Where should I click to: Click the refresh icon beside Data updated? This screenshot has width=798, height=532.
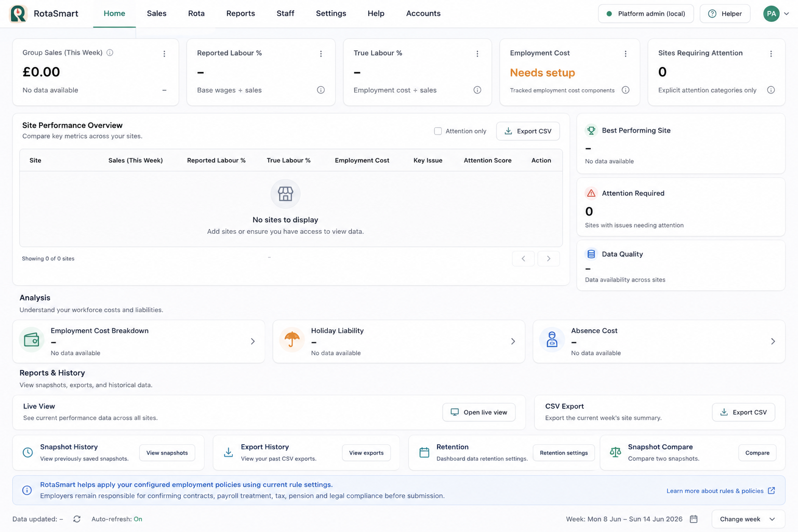(x=77, y=519)
